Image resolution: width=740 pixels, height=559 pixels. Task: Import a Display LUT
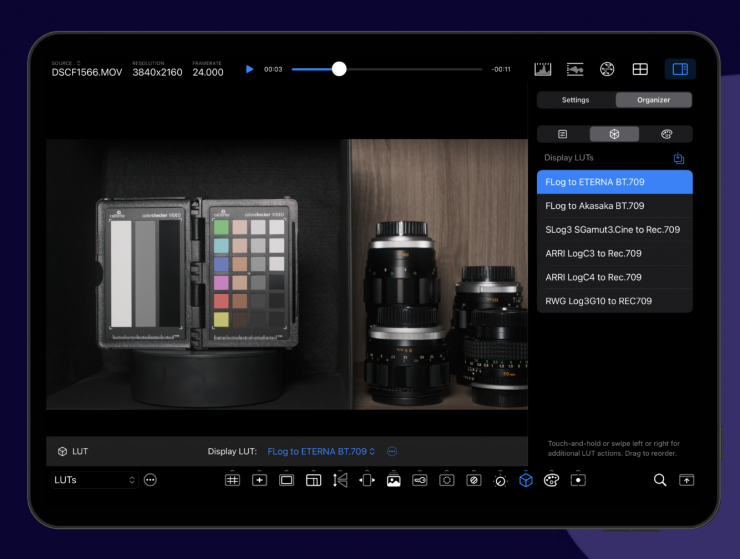point(678,158)
